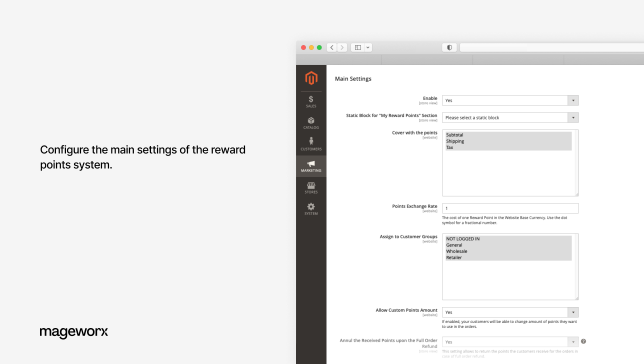Open the System section in the sidebar
Viewport: 644px width, 364px height.
pyautogui.click(x=311, y=208)
